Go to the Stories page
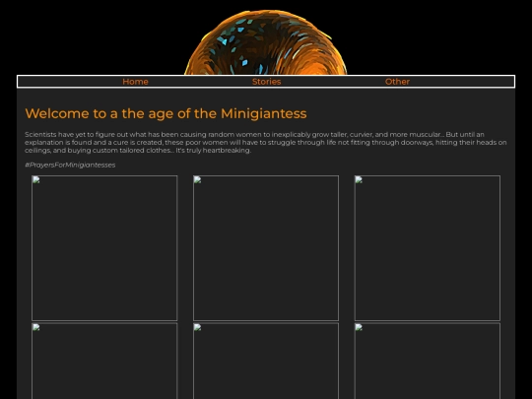This screenshot has width=532, height=399. [x=266, y=82]
